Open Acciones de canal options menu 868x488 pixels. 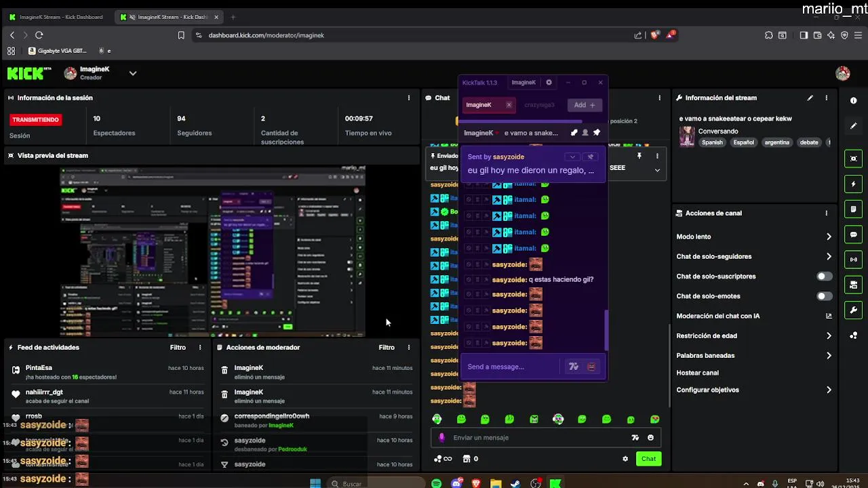[x=826, y=213]
